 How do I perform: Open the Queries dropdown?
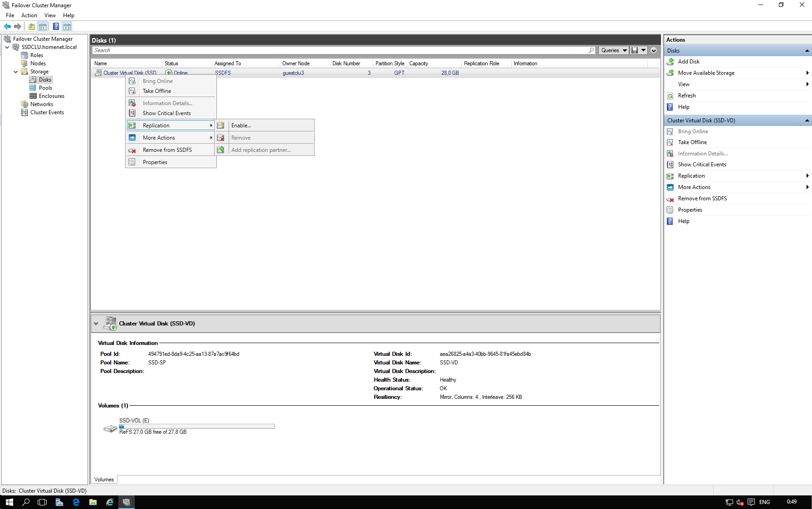614,50
